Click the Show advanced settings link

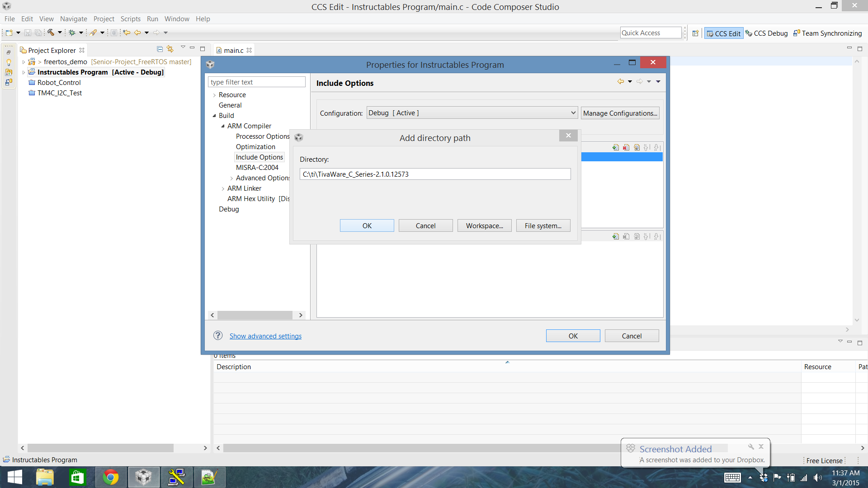[265, 336]
